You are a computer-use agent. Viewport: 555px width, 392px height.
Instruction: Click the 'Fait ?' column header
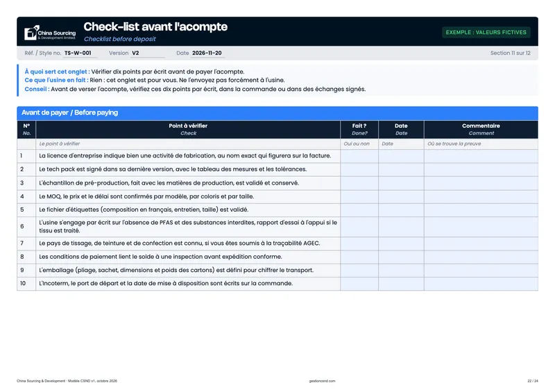(x=359, y=129)
